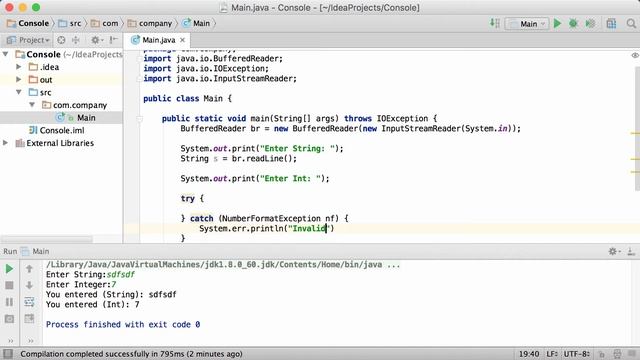Toggle scroll to end in Run console
This screenshot has height=360, width=640.
click(29, 319)
